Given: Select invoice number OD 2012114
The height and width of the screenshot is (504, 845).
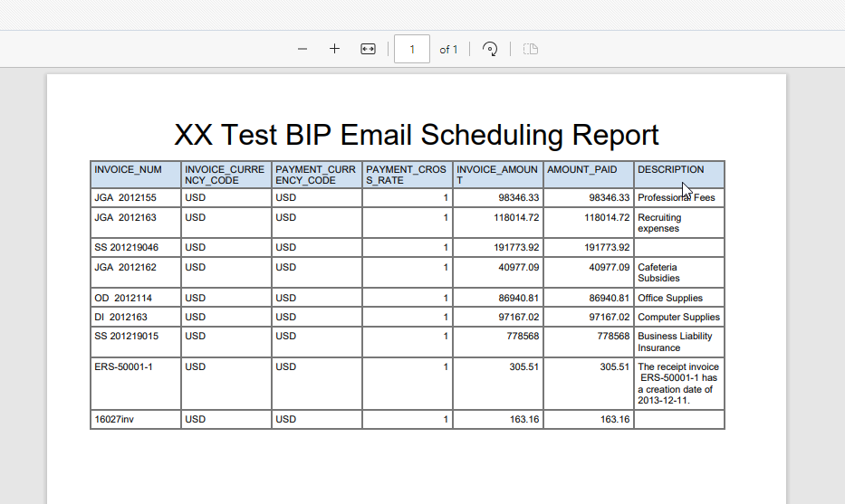Looking at the screenshot, I should click(121, 298).
